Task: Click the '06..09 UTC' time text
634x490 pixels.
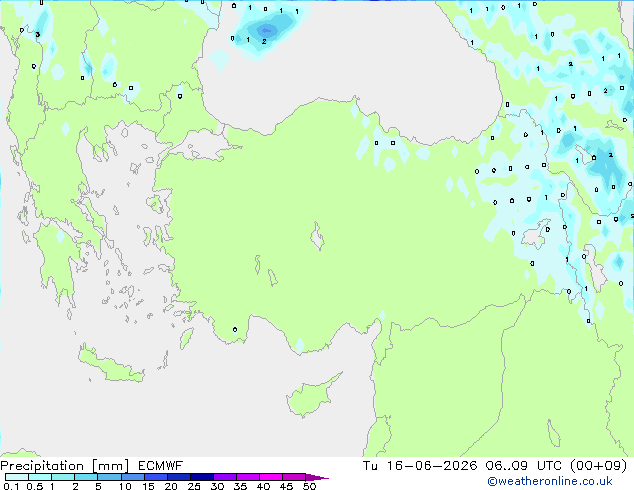Action: (524, 466)
